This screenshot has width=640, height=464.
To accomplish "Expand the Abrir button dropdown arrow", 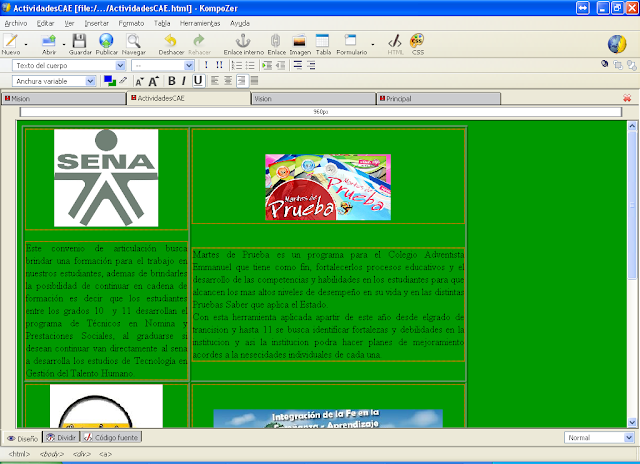I will (x=64, y=44).
